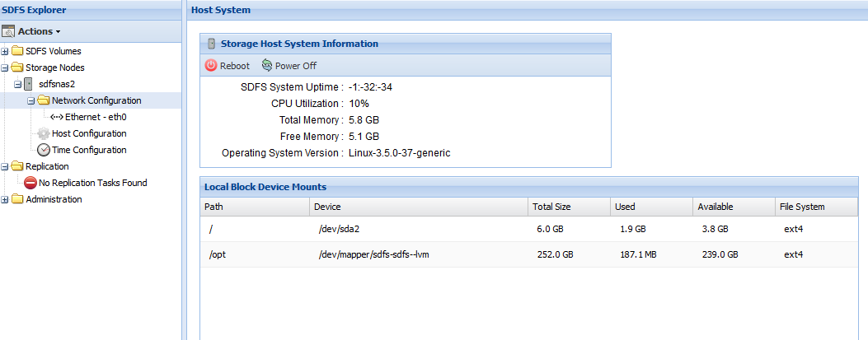Collapse the Replication tree node
This screenshot has width=868, height=340.
click(x=5, y=166)
